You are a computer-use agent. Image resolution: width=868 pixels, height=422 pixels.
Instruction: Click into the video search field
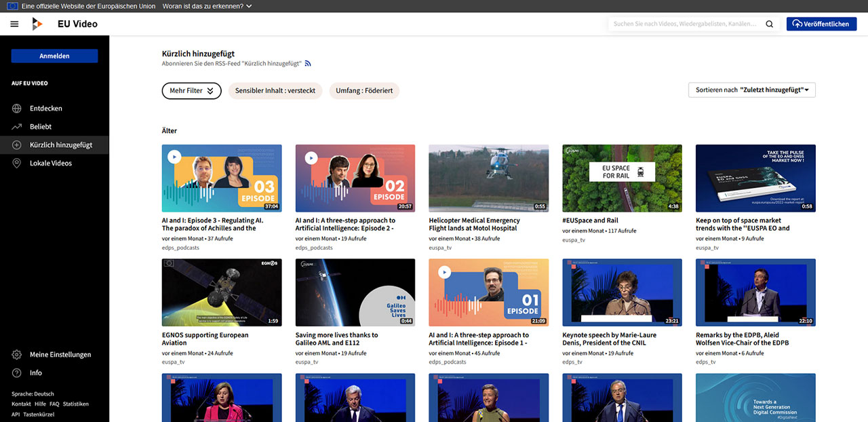tap(685, 24)
